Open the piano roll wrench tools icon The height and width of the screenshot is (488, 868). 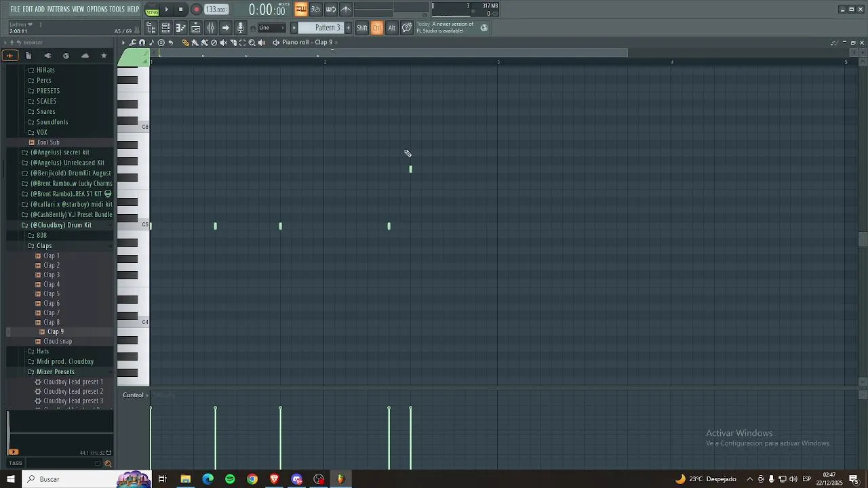tap(133, 43)
